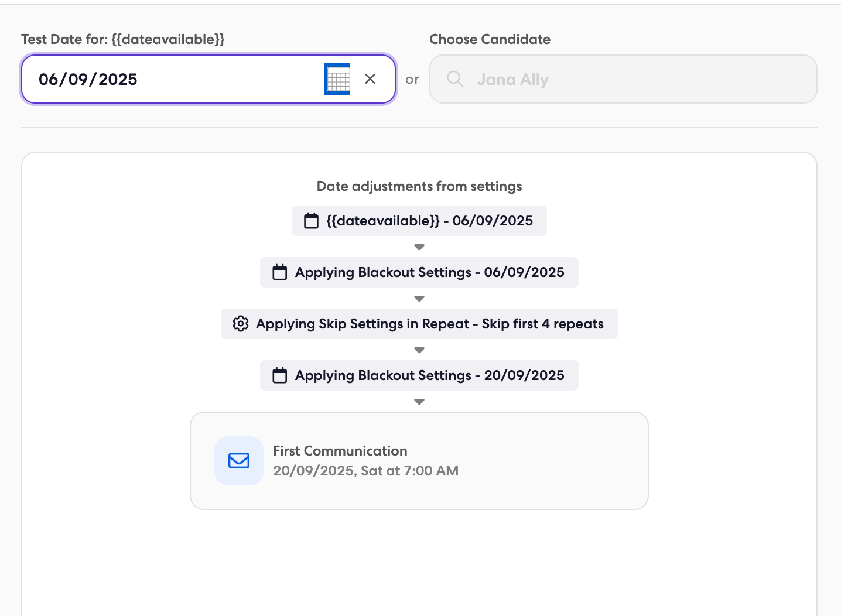Click the calendar icon on 20/09/2025 Blackout step

point(279,375)
